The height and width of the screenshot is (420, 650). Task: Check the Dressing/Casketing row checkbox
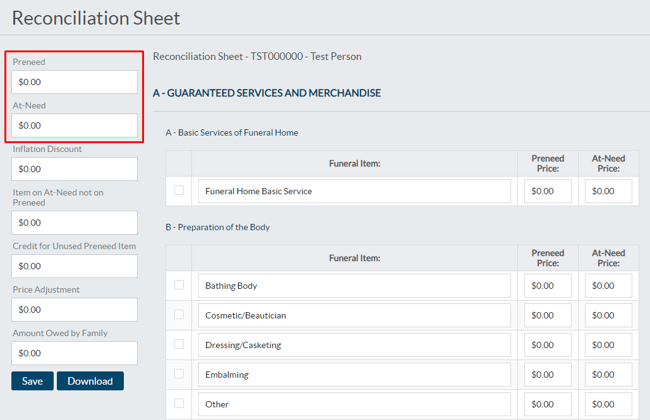tap(179, 344)
